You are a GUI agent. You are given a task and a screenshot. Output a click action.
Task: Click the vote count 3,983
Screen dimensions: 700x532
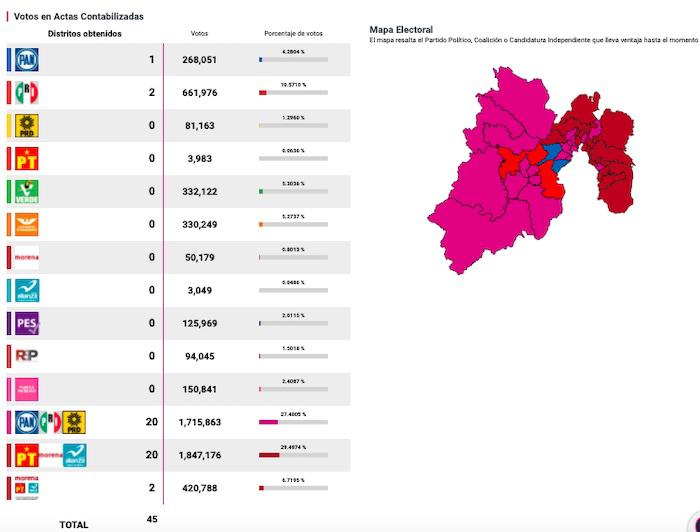point(200,159)
